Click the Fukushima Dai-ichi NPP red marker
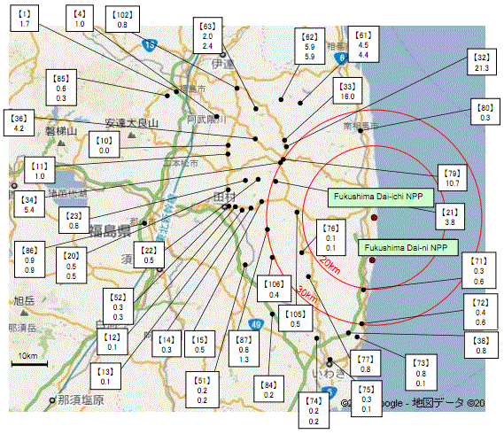The image size is (504, 434). click(374, 218)
